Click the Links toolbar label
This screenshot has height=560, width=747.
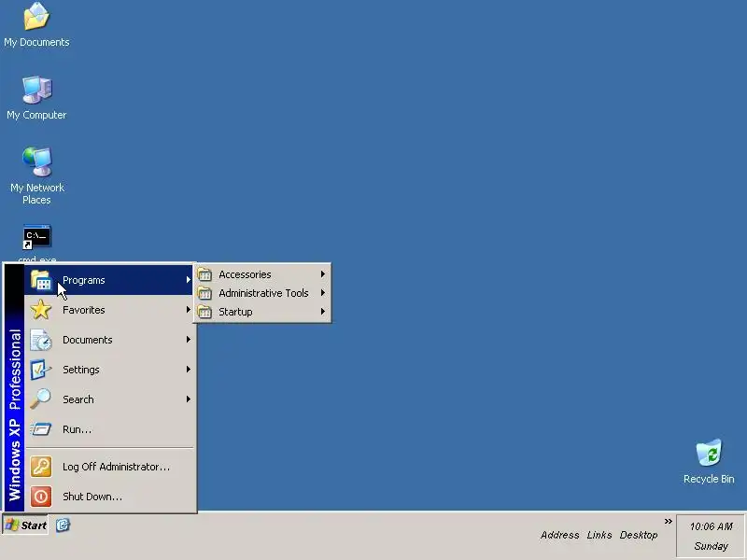(x=599, y=535)
